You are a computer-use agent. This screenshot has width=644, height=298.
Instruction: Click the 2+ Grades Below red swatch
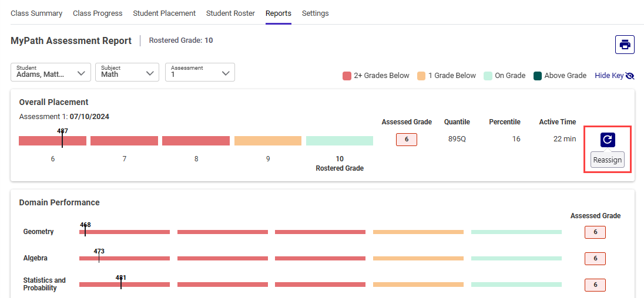tap(347, 76)
